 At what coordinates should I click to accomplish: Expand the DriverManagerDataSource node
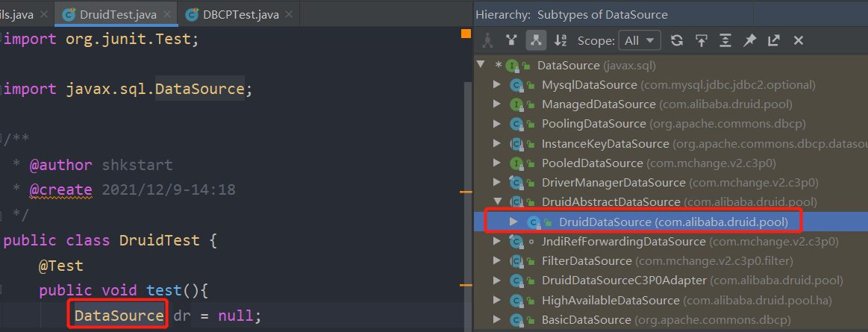pyautogui.click(x=496, y=183)
